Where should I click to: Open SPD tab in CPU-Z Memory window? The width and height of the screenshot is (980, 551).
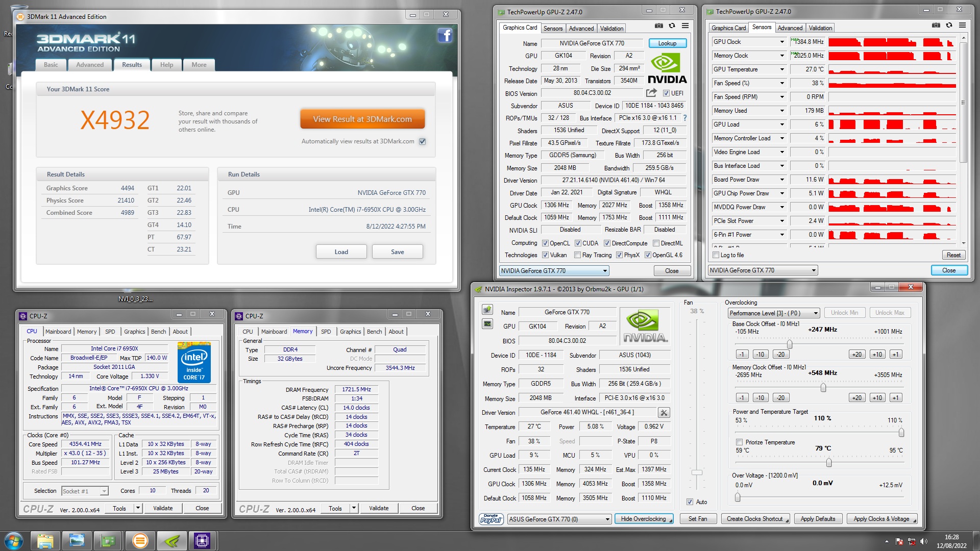click(326, 332)
